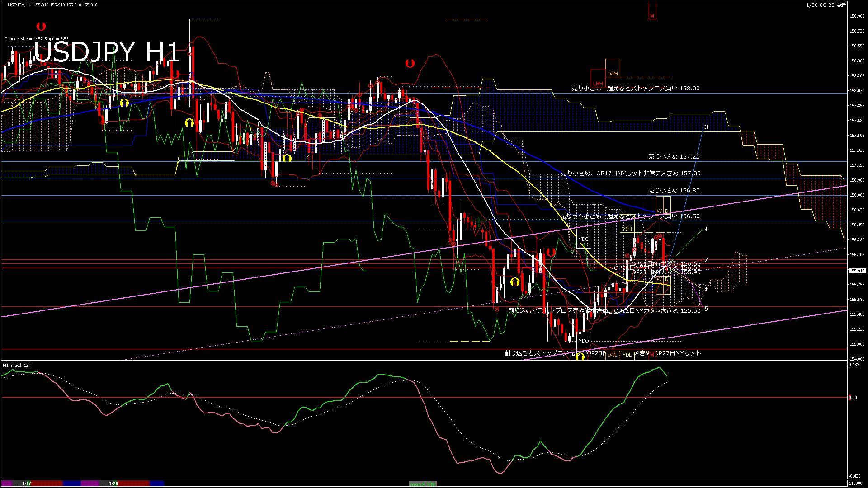
Task: Click the yellow up-arrow marker at chart bottom
Action: (580, 357)
